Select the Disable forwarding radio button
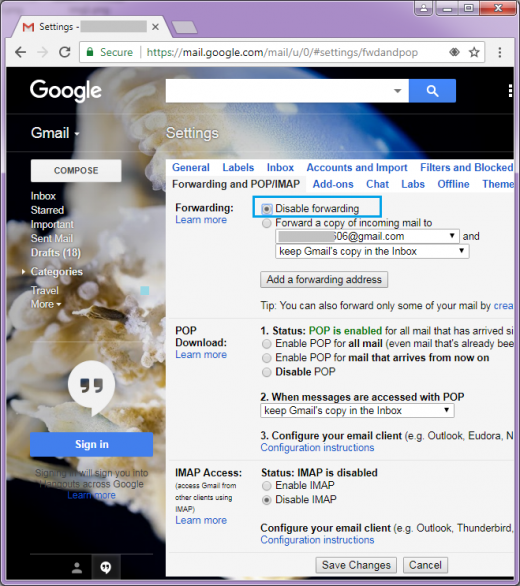Screen dimensions: 520x586 (267, 209)
